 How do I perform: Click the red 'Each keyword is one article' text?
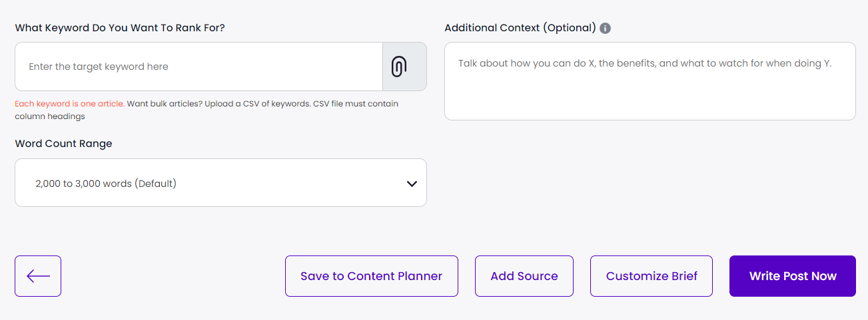coord(69,104)
